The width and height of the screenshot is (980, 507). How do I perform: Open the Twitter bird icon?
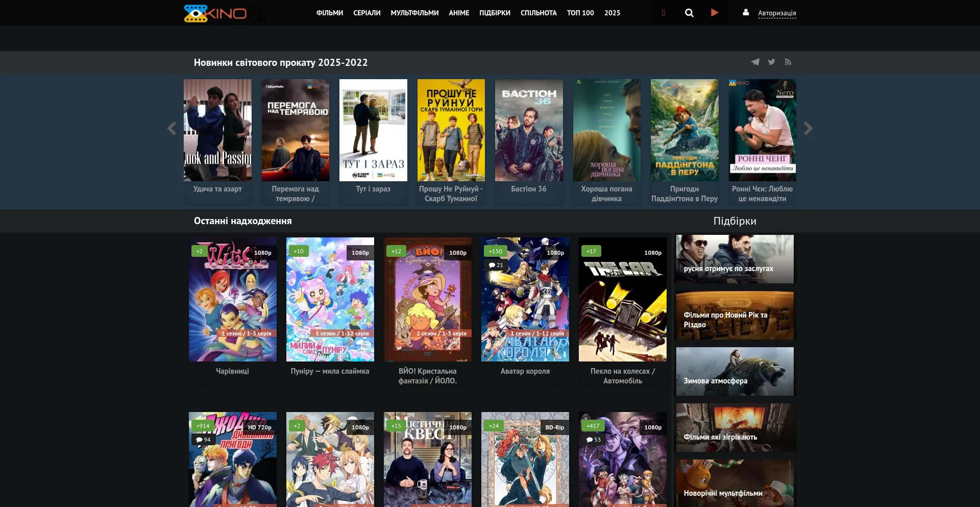point(772,62)
